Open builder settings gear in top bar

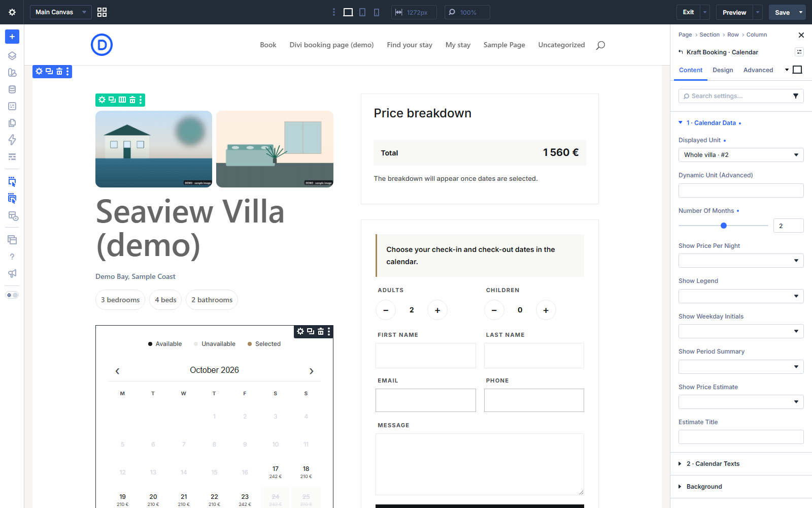12,12
